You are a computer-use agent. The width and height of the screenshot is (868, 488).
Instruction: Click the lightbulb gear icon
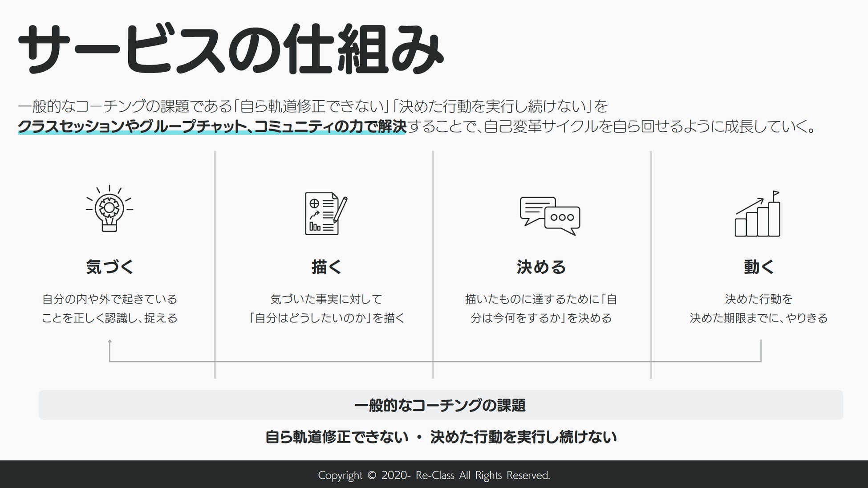pos(110,209)
